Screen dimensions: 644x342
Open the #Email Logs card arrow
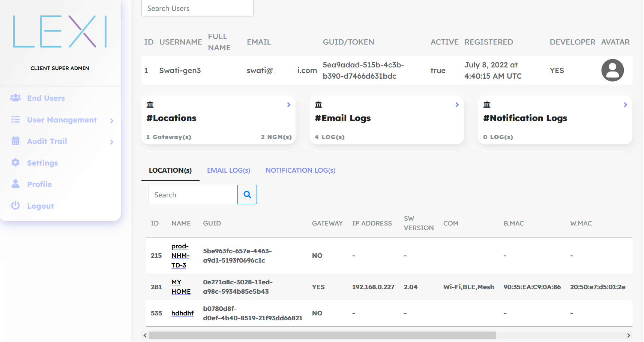coord(457,105)
